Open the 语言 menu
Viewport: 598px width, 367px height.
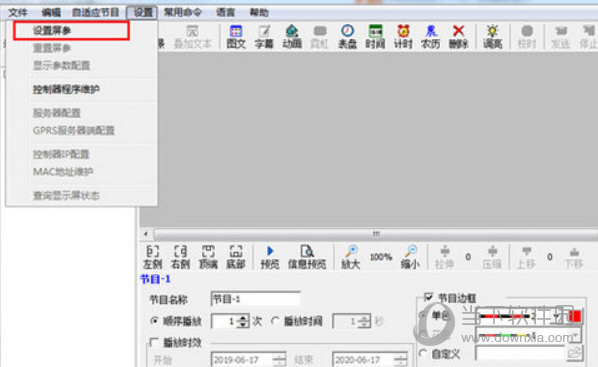(226, 13)
